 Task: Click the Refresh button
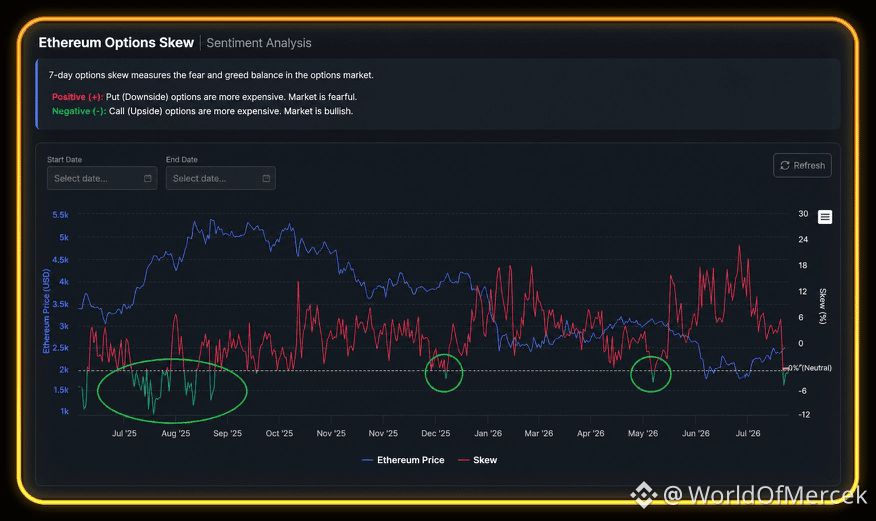coord(802,165)
